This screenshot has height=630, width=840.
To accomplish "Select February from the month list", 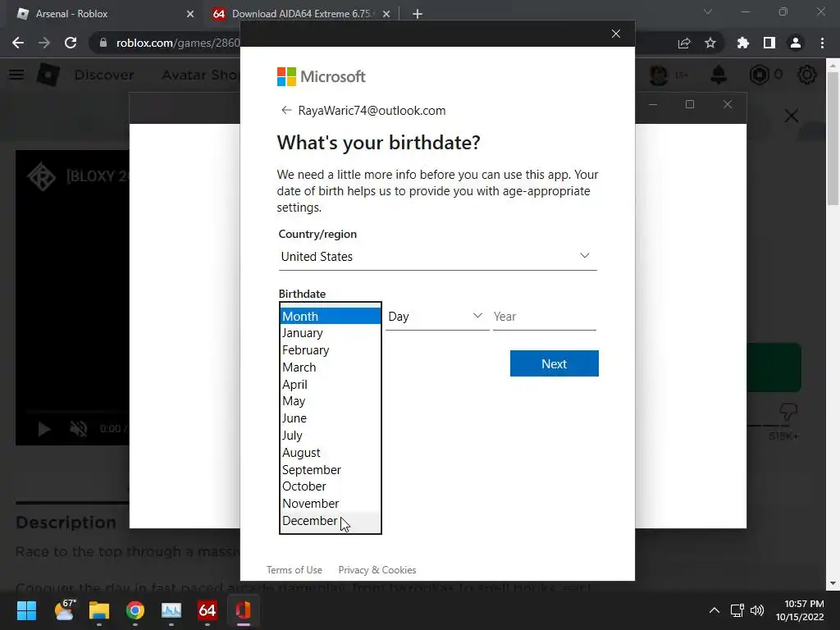I will (x=330, y=349).
